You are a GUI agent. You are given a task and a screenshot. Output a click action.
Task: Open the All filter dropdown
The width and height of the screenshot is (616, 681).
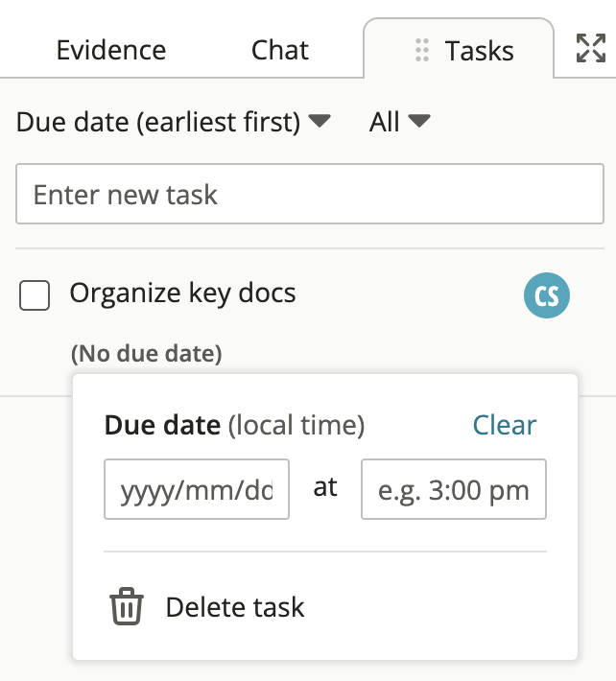[x=400, y=122]
